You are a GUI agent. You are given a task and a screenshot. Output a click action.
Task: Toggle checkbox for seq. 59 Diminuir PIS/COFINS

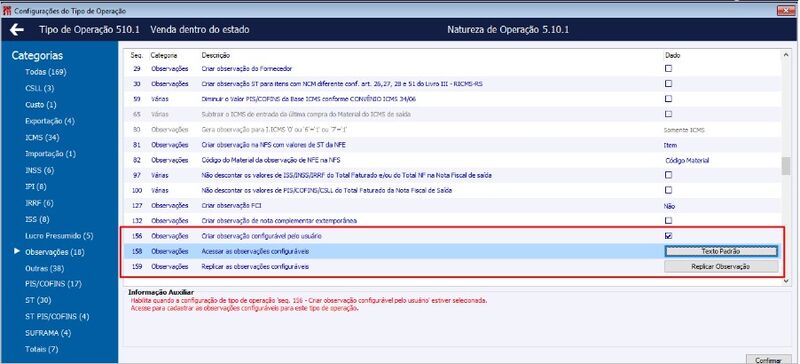[668, 99]
